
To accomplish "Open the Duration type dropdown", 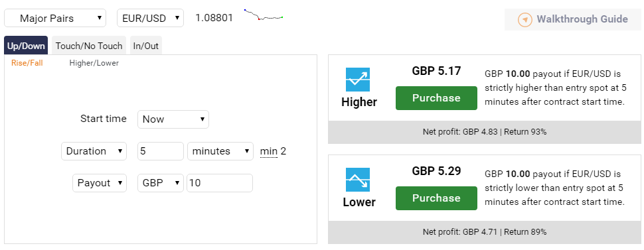I will point(94,151).
